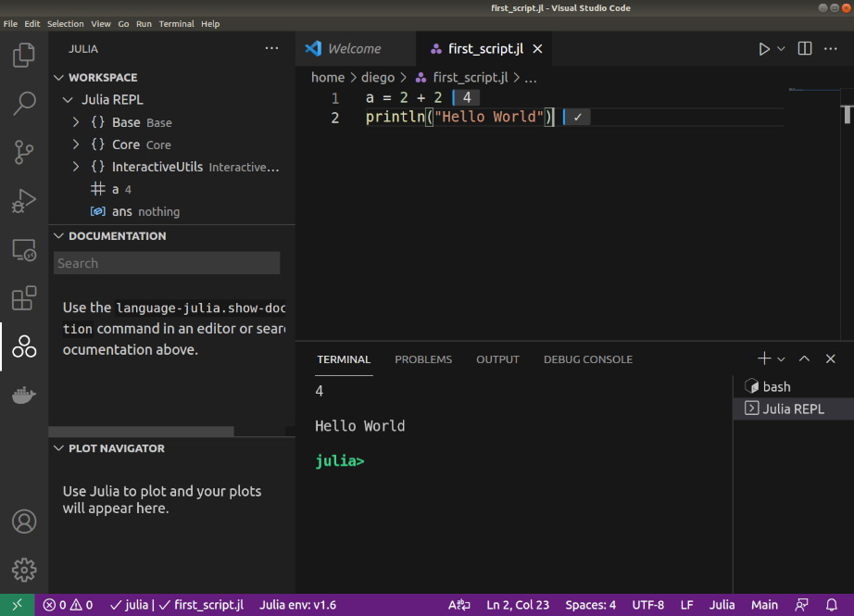Click 'LF' end of line setting
The image size is (854, 616).
click(x=686, y=605)
